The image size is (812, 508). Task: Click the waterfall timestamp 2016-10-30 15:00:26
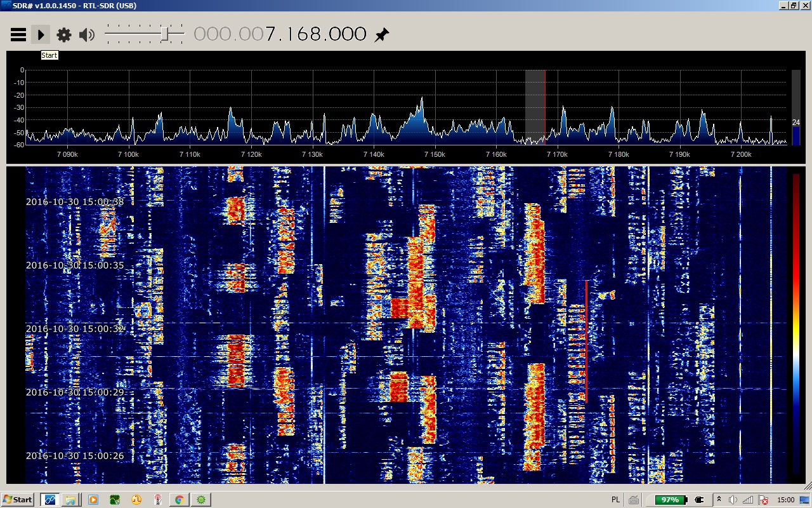pos(75,456)
